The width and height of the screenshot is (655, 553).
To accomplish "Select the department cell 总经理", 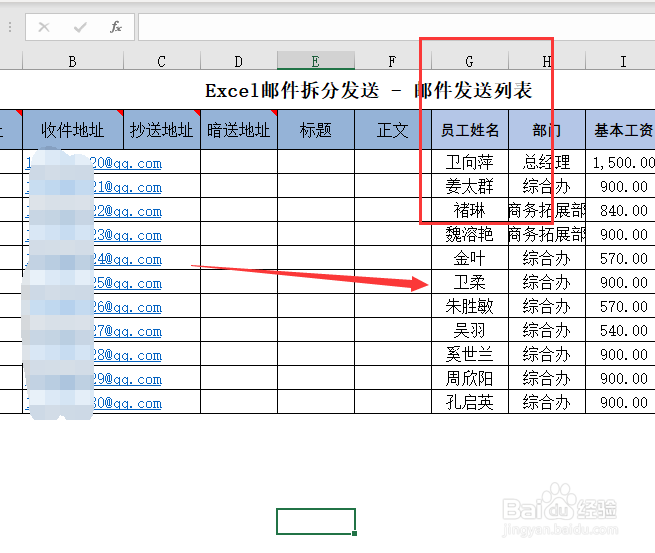I will point(546,162).
